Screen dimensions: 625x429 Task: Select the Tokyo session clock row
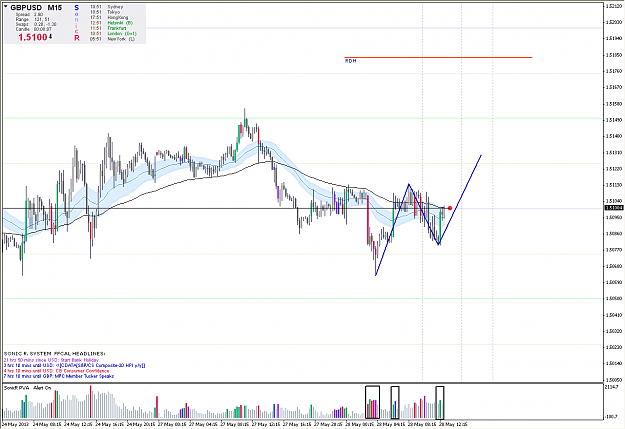106,12
